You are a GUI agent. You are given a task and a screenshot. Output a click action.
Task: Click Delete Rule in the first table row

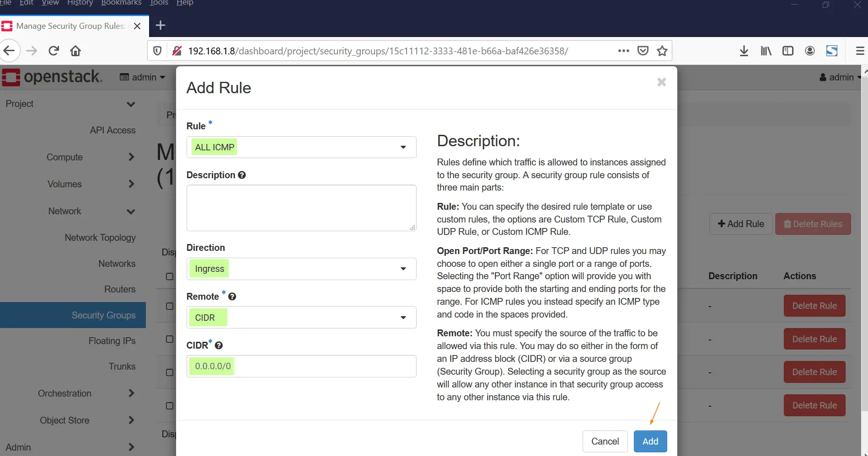point(814,306)
